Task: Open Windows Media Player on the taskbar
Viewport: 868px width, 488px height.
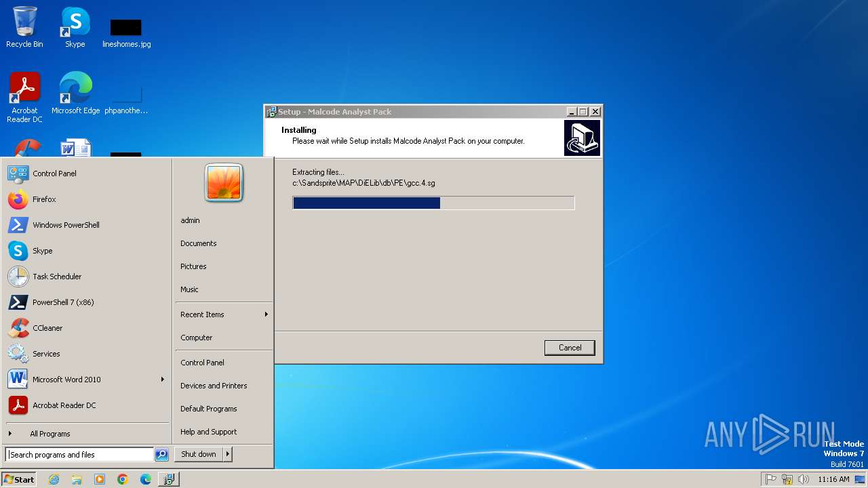Action: pos(100,479)
